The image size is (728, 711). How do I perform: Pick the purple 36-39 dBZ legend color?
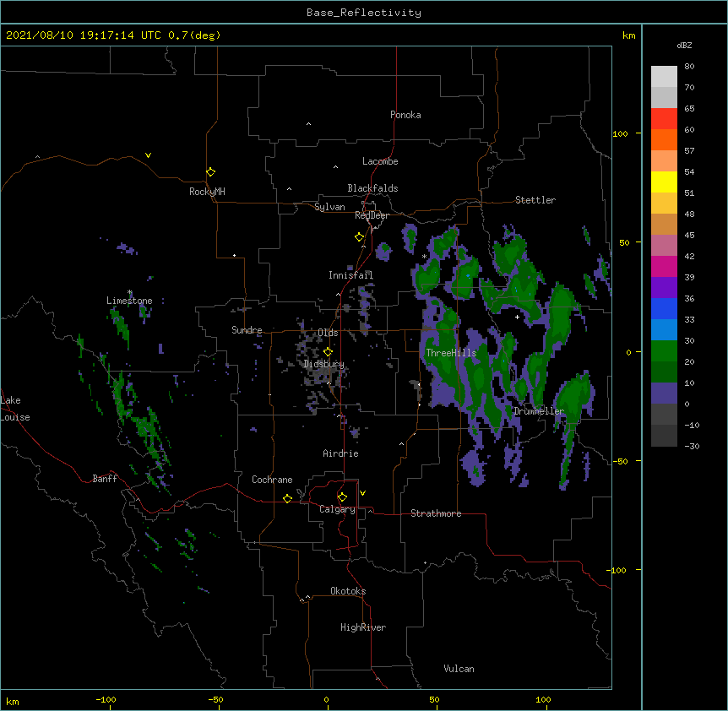point(664,288)
